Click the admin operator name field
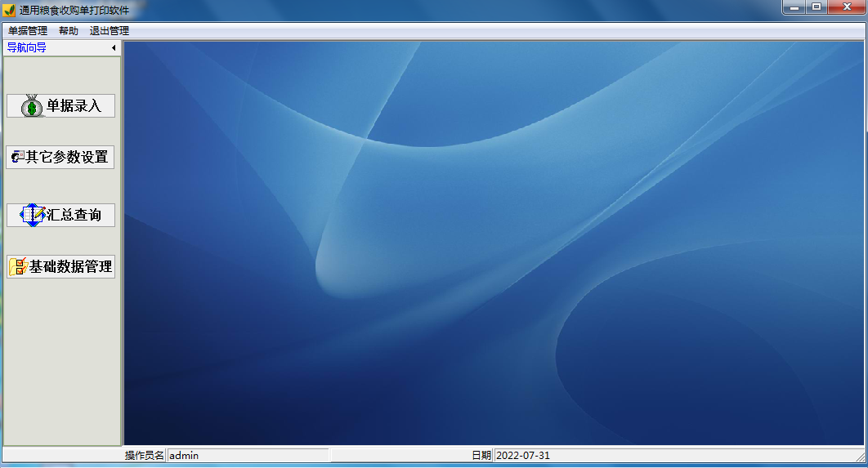This screenshot has width=868, height=468. coord(247,455)
